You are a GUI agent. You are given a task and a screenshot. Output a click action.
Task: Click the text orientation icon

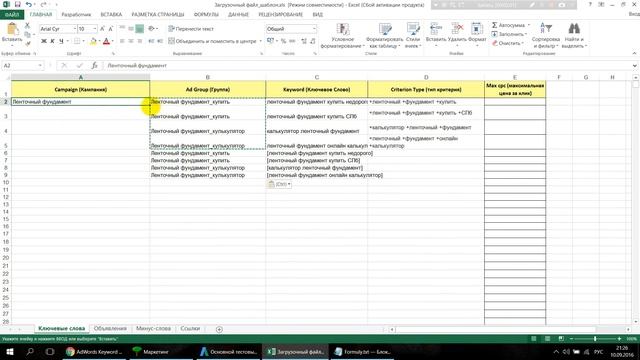point(151,29)
